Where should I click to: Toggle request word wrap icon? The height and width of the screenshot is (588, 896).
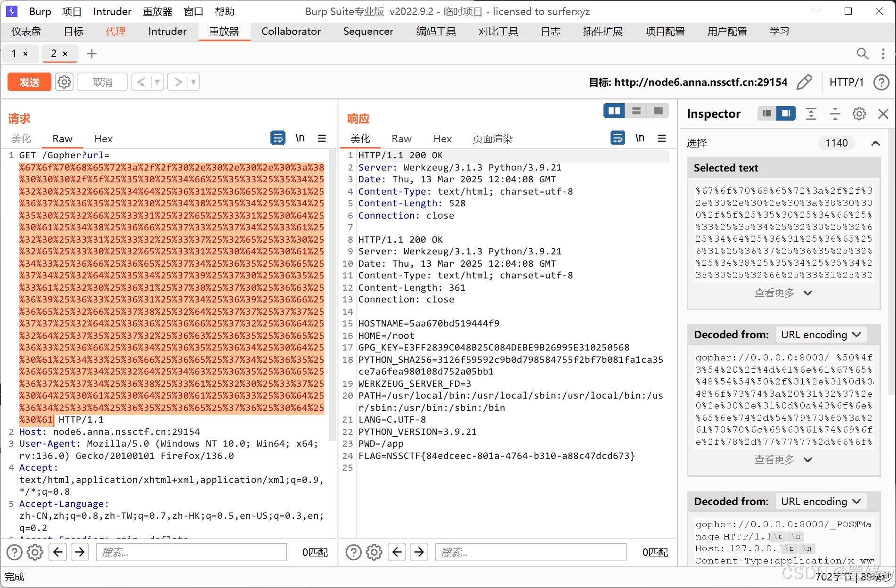point(278,138)
